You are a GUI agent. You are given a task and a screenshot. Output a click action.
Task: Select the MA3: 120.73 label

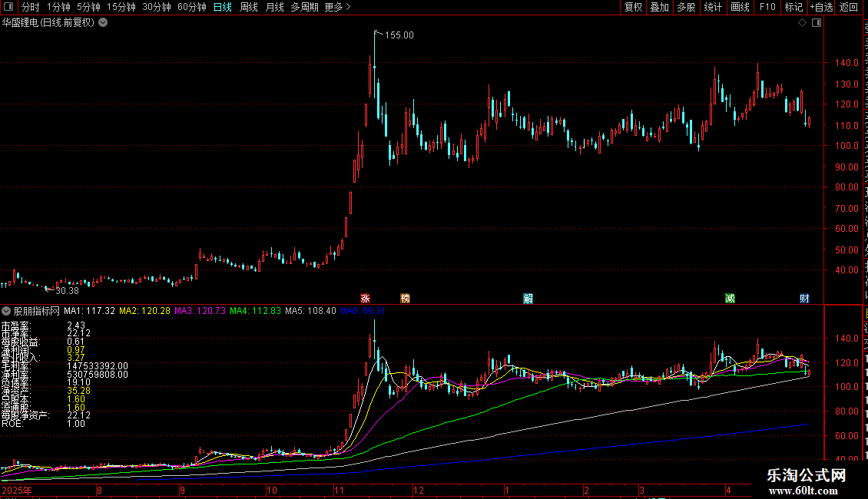point(200,311)
